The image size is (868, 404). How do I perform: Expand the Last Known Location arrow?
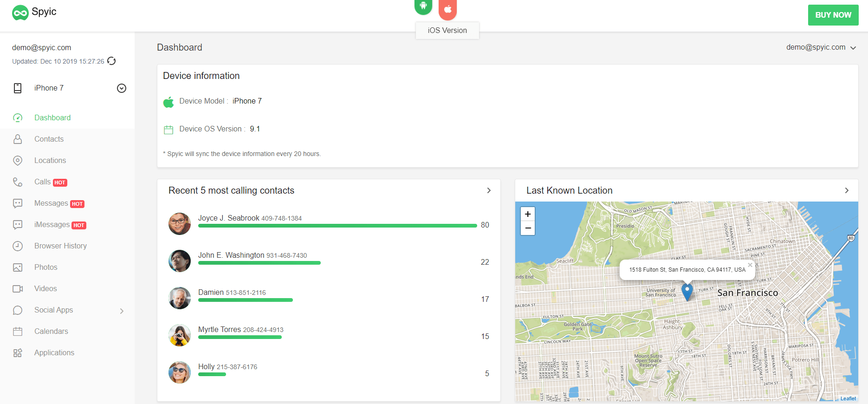coord(847,190)
